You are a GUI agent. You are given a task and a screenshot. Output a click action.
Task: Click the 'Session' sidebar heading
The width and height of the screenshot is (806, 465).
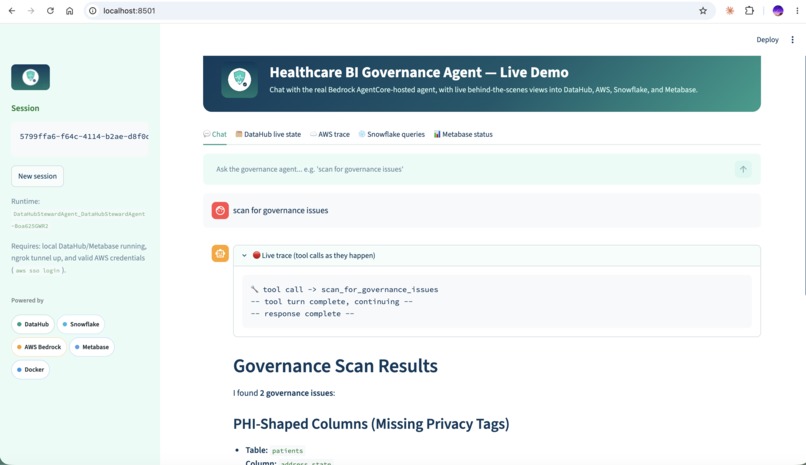[25, 108]
